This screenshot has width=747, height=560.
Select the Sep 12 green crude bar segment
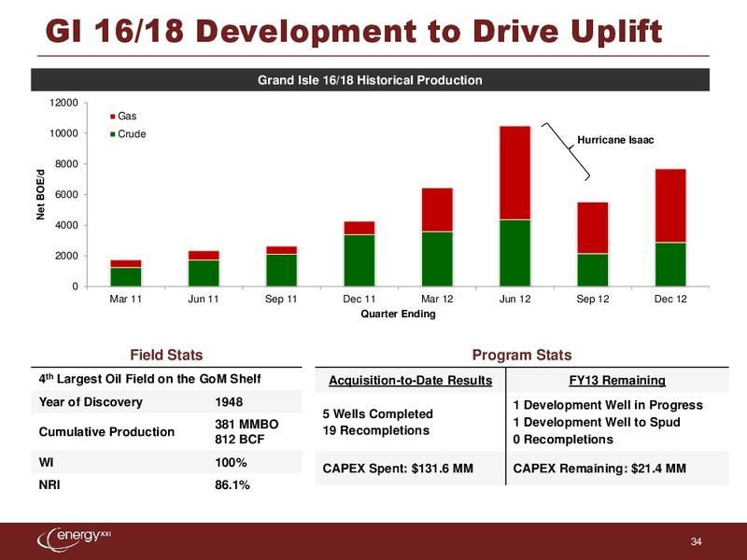593,270
